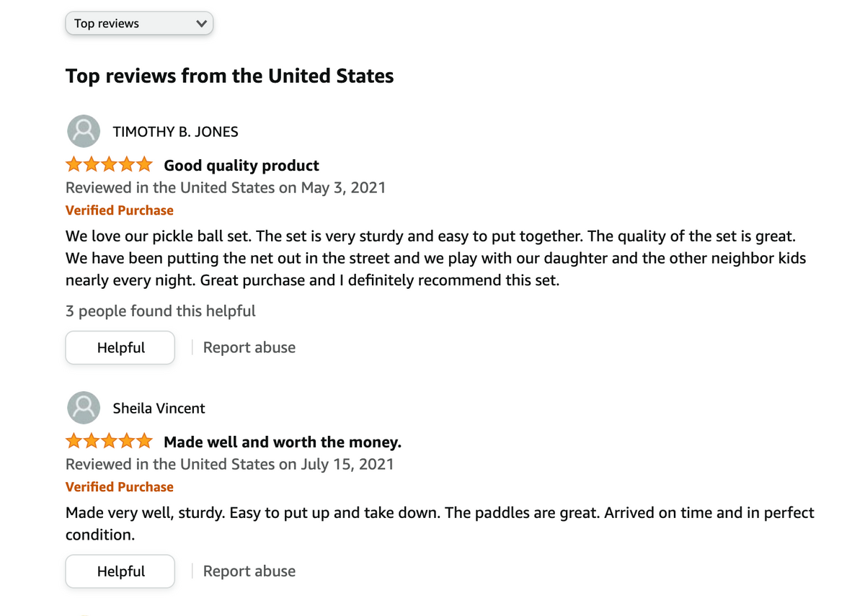The height and width of the screenshot is (616, 865).
Task: Report abuse on Timothy B. Jones review
Action: (x=249, y=348)
